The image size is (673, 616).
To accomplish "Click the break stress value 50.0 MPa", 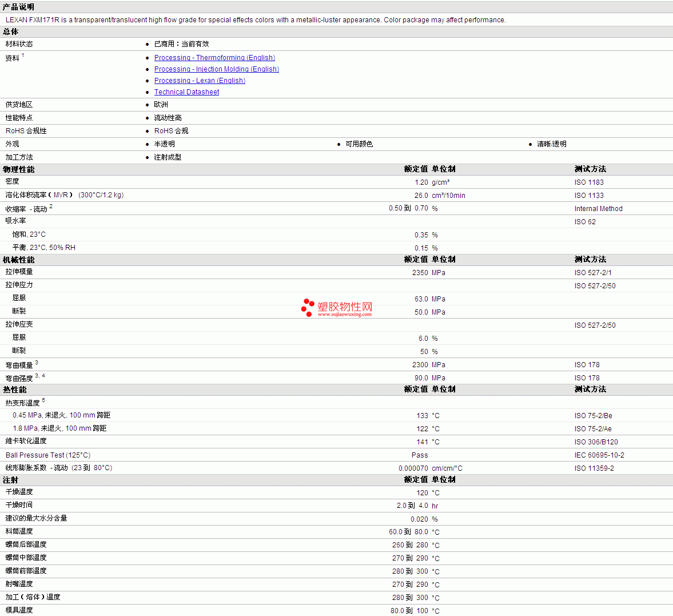I will (x=429, y=312).
